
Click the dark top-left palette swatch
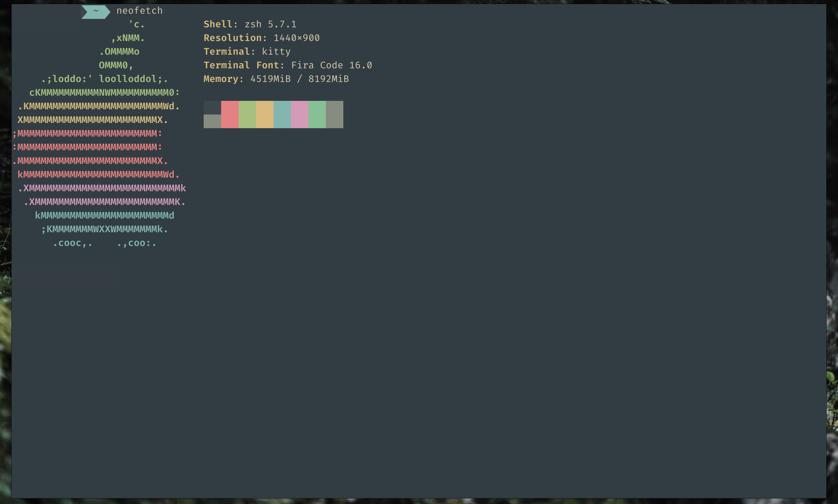212,107
